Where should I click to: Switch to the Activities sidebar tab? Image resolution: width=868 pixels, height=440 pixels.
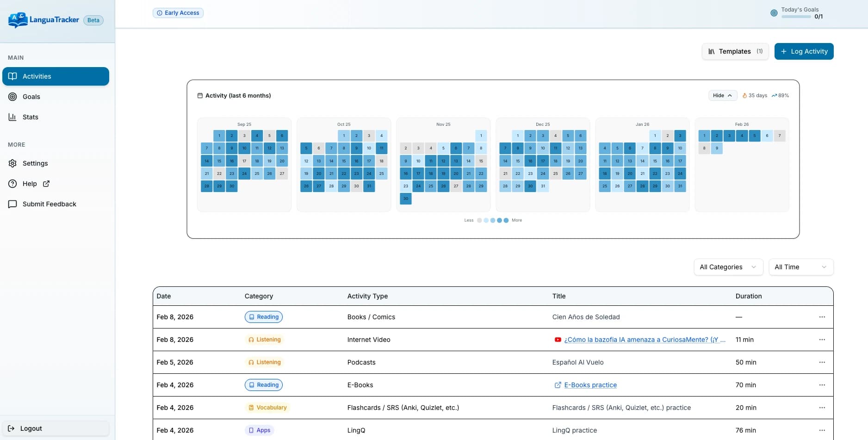(x=37, y=76)
